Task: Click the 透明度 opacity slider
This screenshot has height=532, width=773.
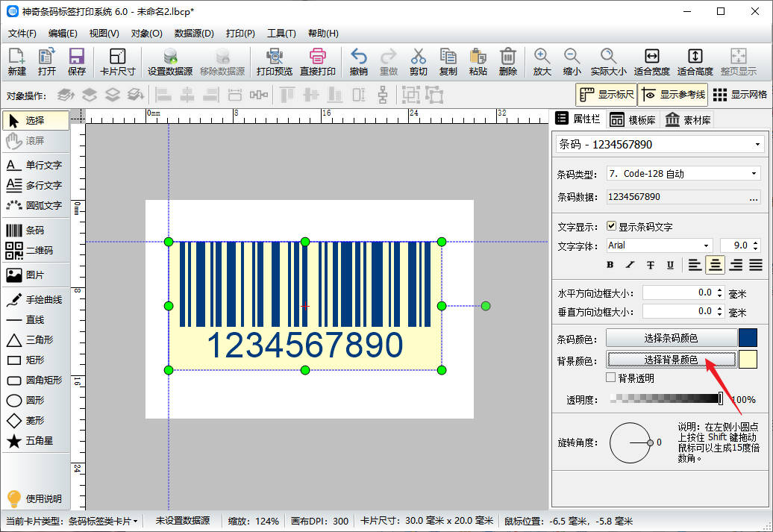Action: (x=666, y=398)
